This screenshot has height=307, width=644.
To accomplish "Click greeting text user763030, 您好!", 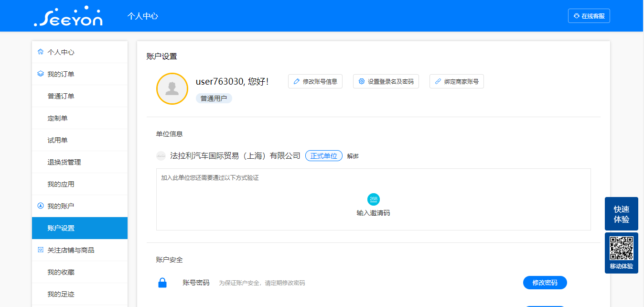I will point(232,82).
